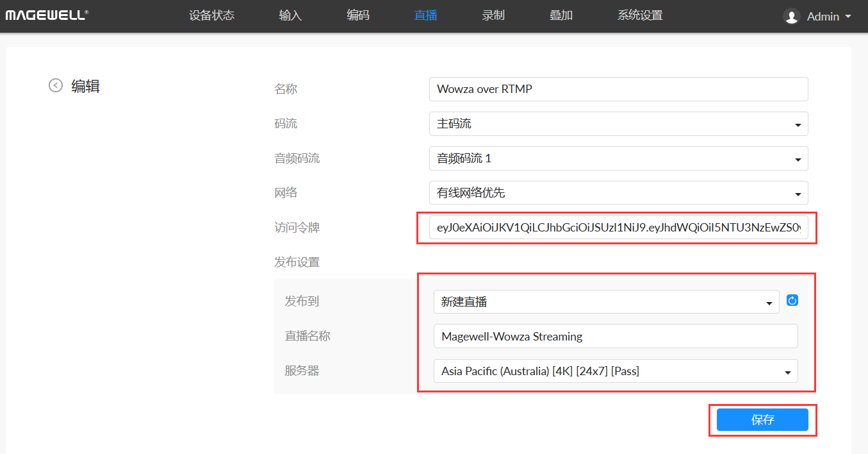Click the Admin user avatar icon
The image size is (868, 454).
pos(792,17)
